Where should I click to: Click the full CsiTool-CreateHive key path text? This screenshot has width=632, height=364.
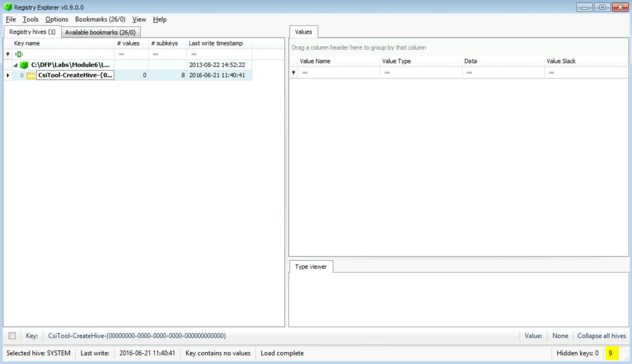(x=137, y=336)
